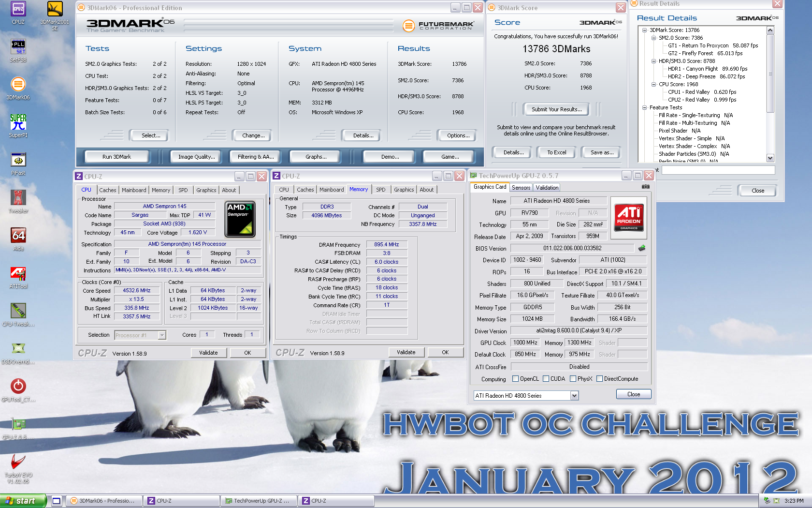The height and width of the screenshot is (508, 812).
Task: Toggle the PhysX checkbox
Action: click(x=573, y=379)
